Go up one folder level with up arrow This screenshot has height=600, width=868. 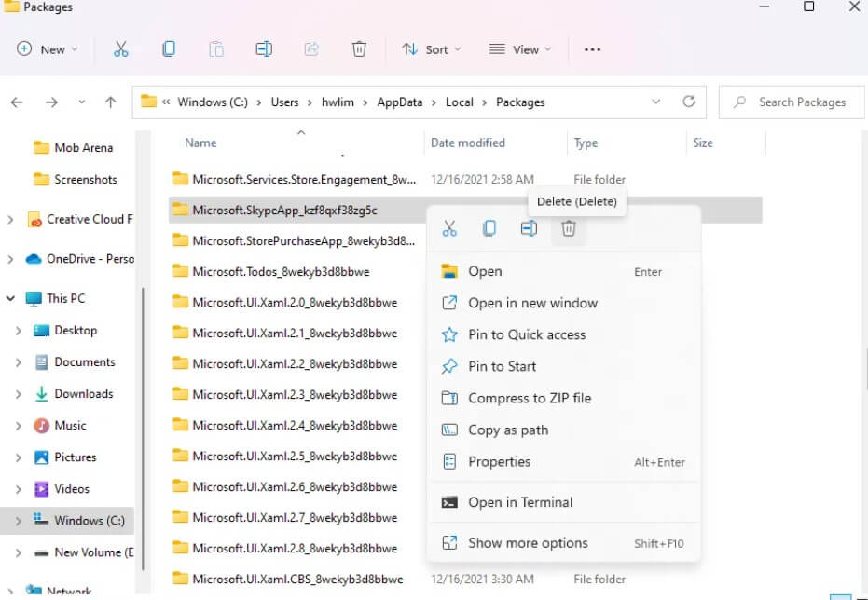(111, 102)
